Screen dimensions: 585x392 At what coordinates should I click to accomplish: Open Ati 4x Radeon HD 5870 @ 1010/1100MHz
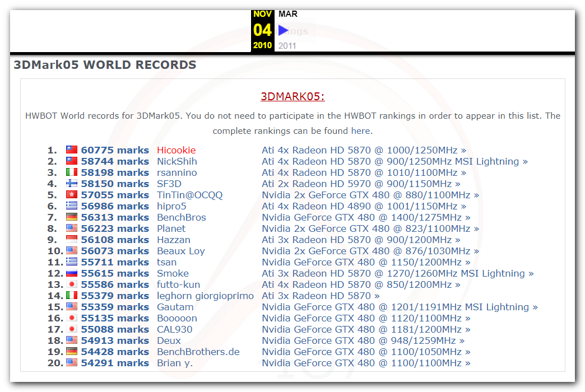[364, 172]
